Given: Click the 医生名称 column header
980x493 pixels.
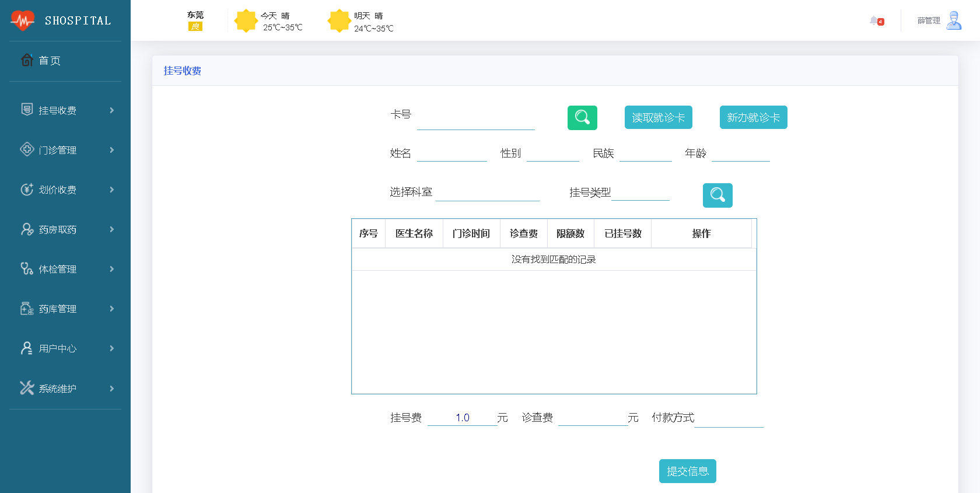Looking at the screenshot, I should [x=414, y=233].
